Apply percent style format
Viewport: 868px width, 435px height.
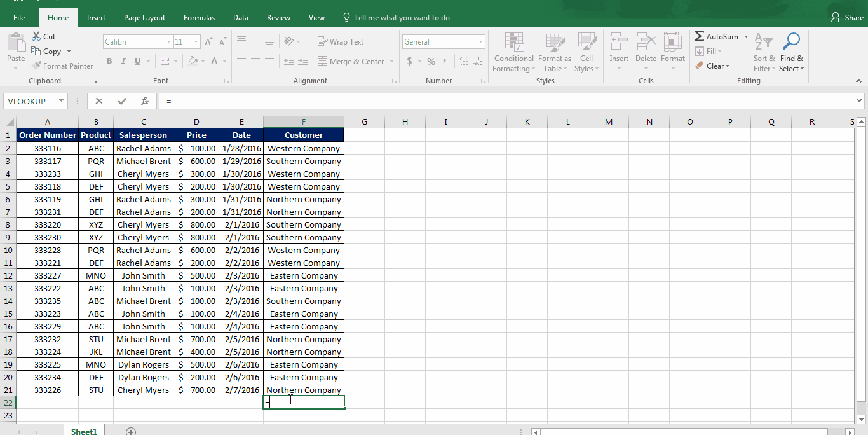pos(431,61)
